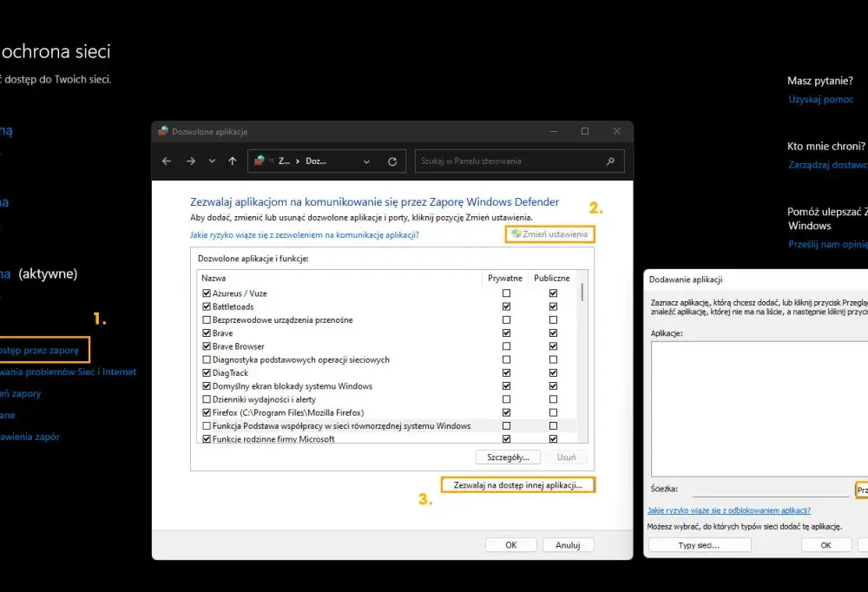Screen dimensions: 868x592
Task: Refresh the Dozwolone aplikacje view
Action: tap(392, 161)
